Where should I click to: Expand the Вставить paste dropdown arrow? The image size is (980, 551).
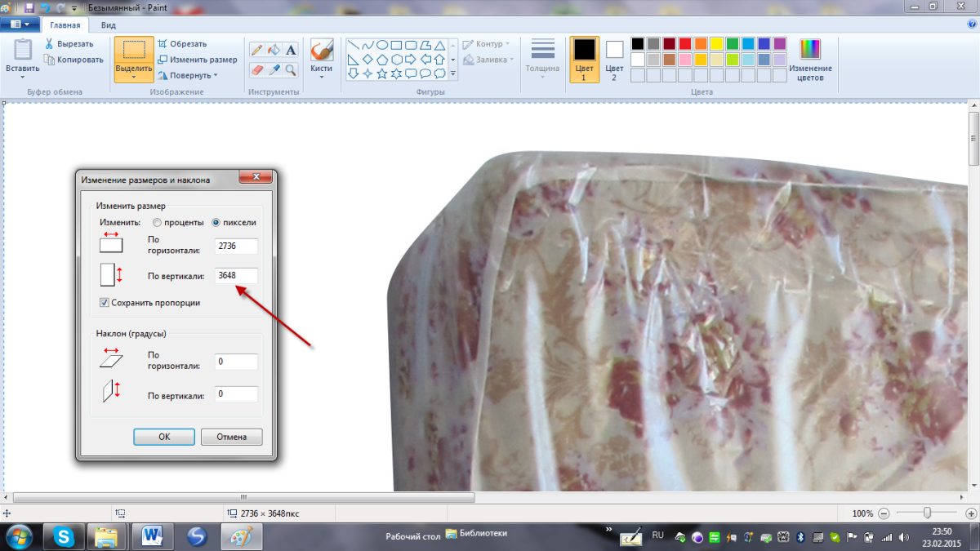[22, 77]
